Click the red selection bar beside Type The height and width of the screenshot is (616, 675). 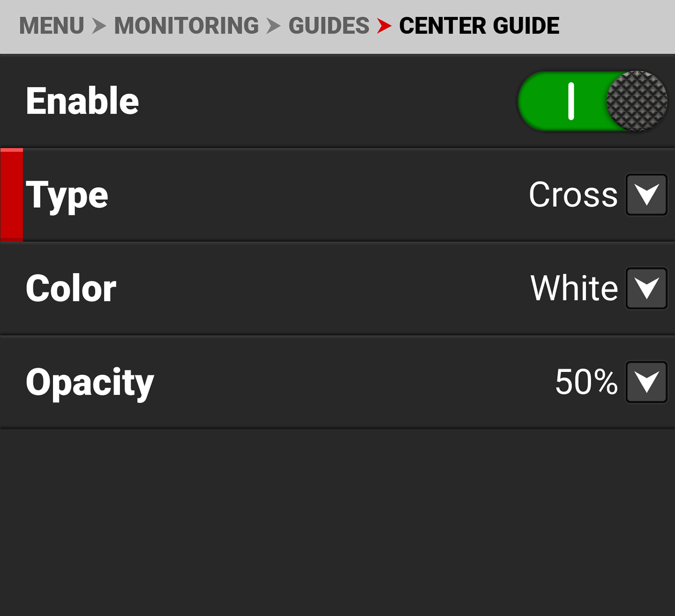[12, 195]
